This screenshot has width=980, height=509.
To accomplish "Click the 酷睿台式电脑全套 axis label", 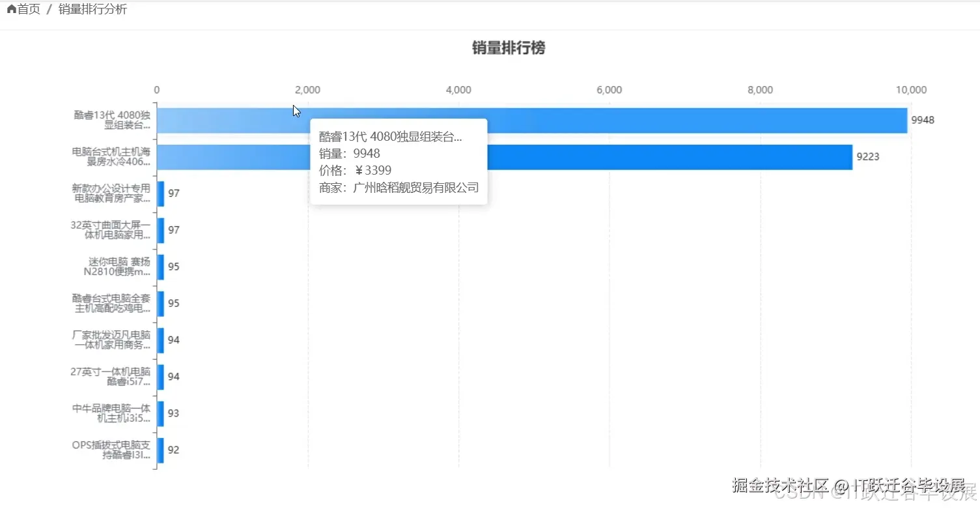I will tap(111, 303).
